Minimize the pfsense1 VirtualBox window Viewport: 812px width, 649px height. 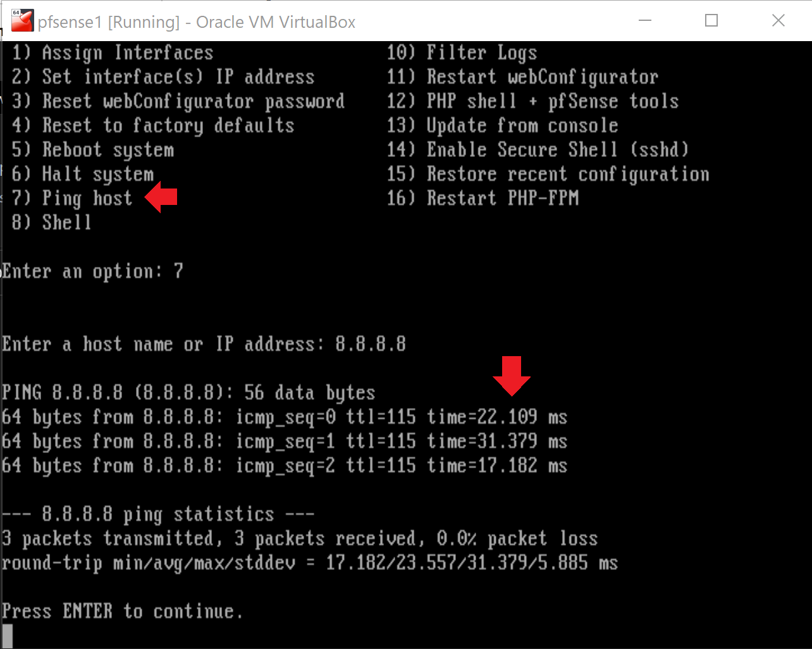[645, 21]
